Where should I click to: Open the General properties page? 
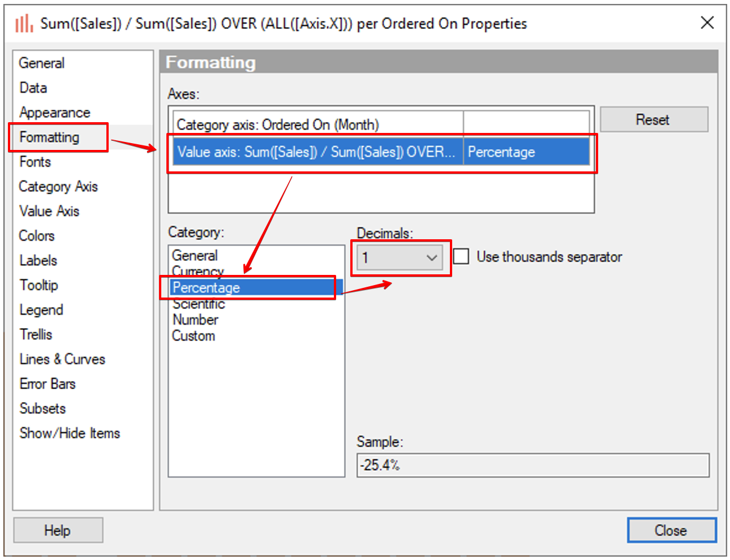click(42, 63)
